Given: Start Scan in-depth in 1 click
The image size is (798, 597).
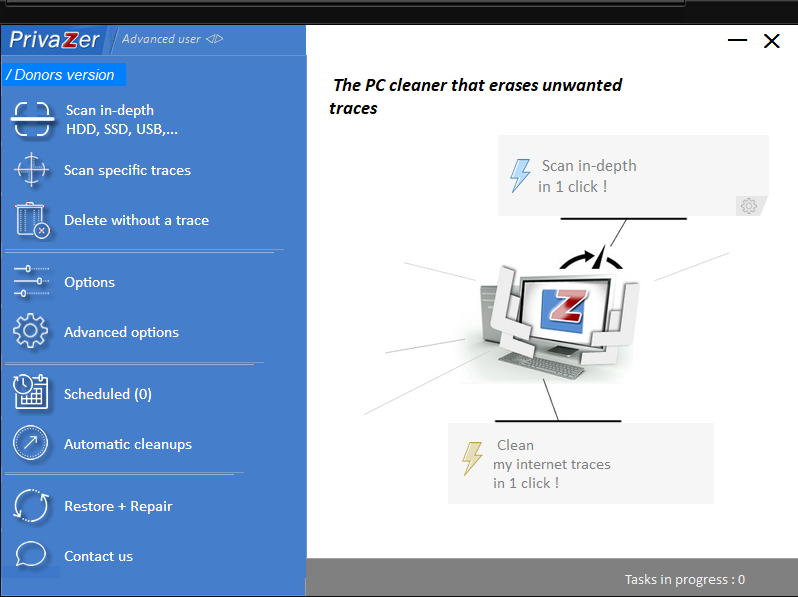Looking at the screenshot, I should point(633,176).
